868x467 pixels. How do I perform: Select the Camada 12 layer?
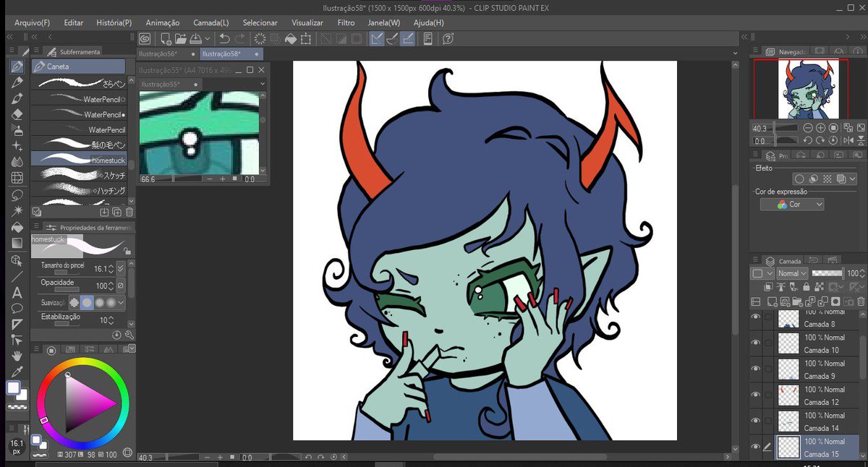point(818,395)
